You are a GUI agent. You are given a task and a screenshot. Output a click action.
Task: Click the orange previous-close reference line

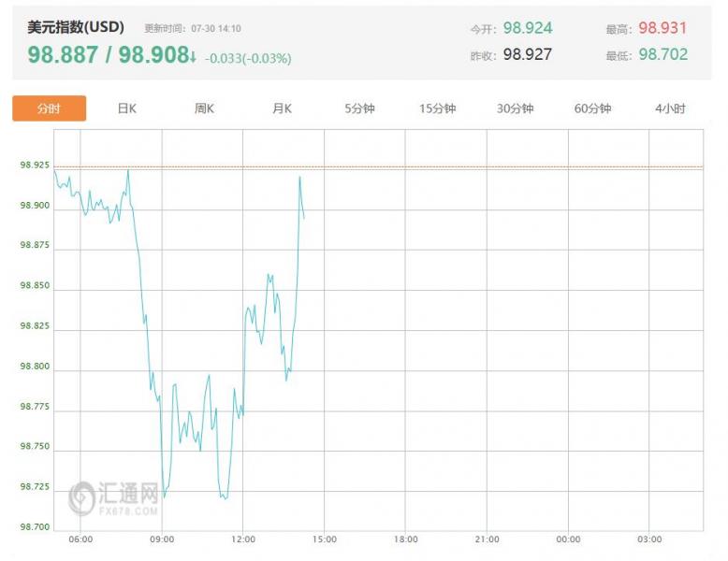click(468, 167)
